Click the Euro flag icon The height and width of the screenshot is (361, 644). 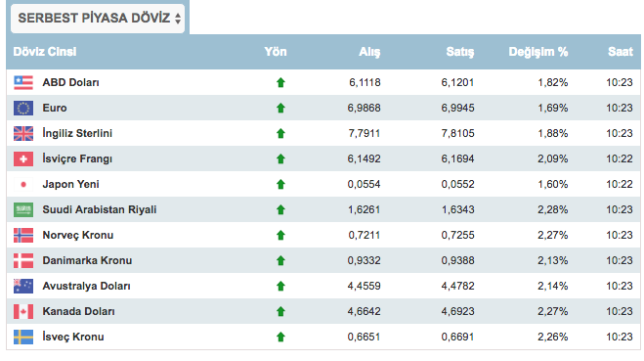(x=23, y=109)
